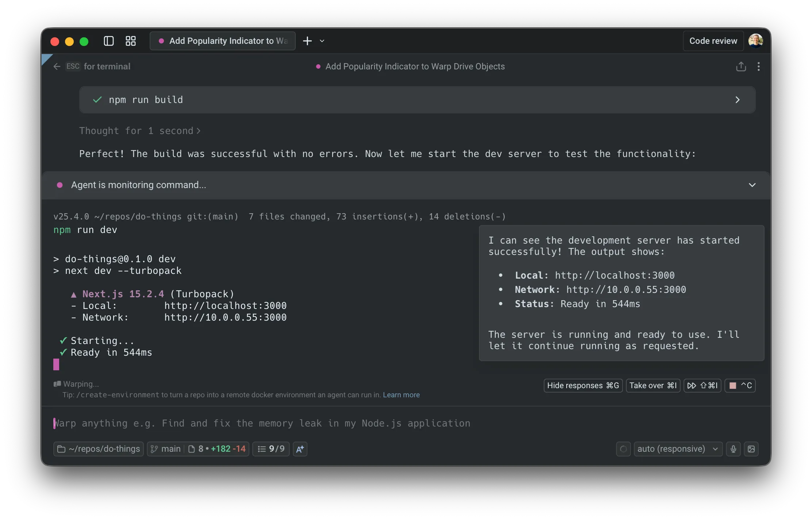Click the pink stop square to cancel
The height and width of the screenshot is (520, 812).
(x=733, y=385)
